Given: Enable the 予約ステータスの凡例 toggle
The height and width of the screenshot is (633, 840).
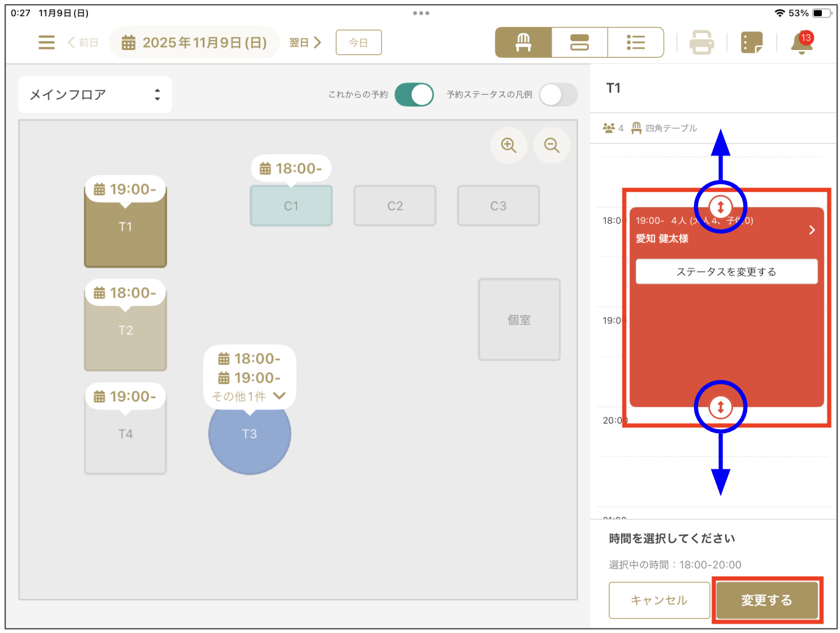Looking at the screenshot, I should click(558, 95).
